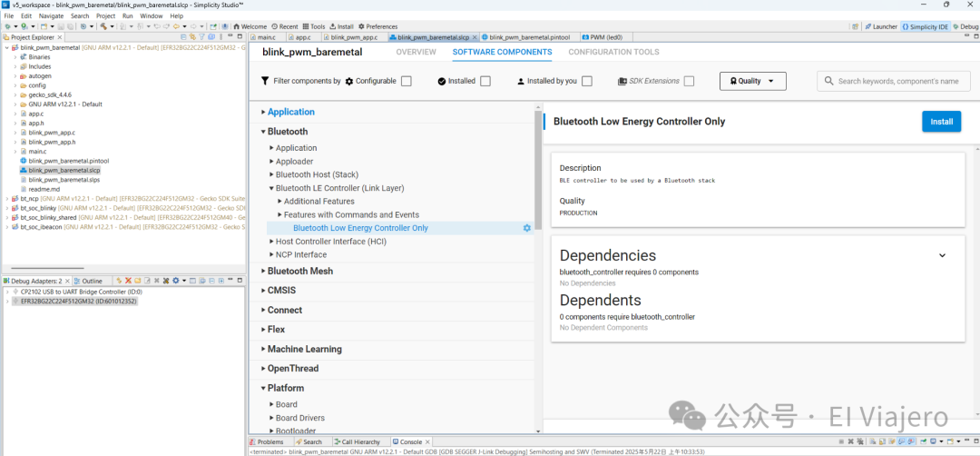Click the build hammer icon in the toolbar

[x=103, y=27]
